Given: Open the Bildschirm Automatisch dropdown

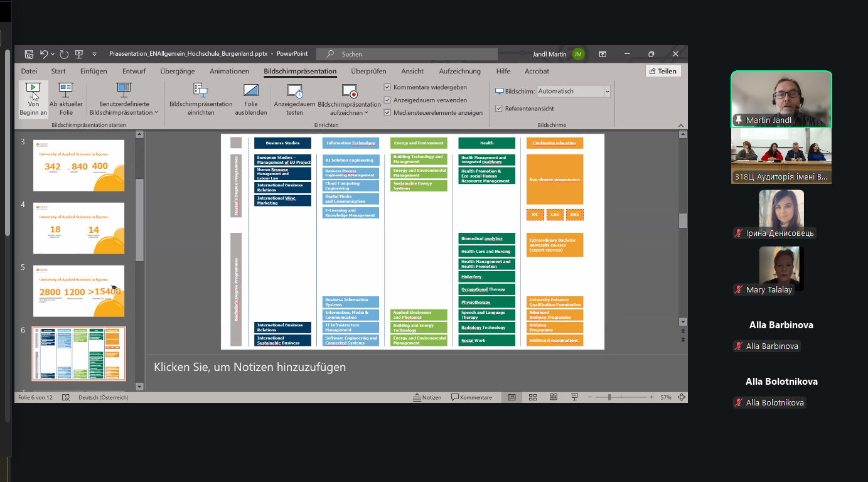Looking at the screenshot, I should pyautogui.click(x=607, y=92).
